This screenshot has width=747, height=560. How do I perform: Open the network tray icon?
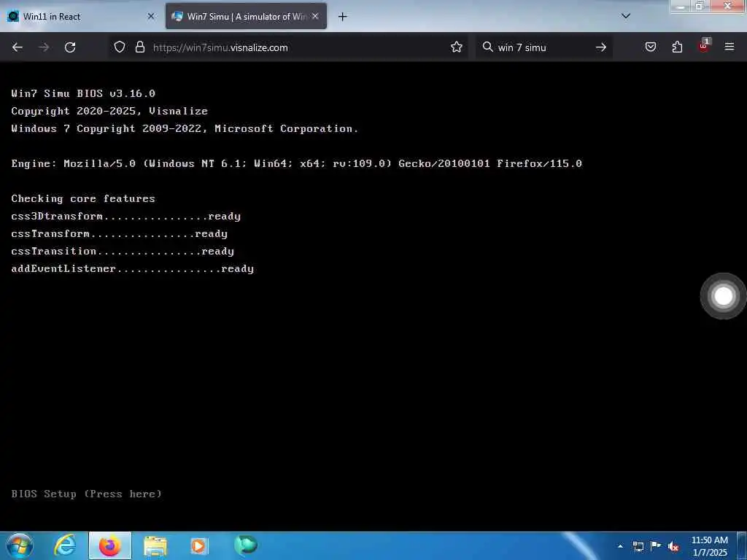(638, 546)
